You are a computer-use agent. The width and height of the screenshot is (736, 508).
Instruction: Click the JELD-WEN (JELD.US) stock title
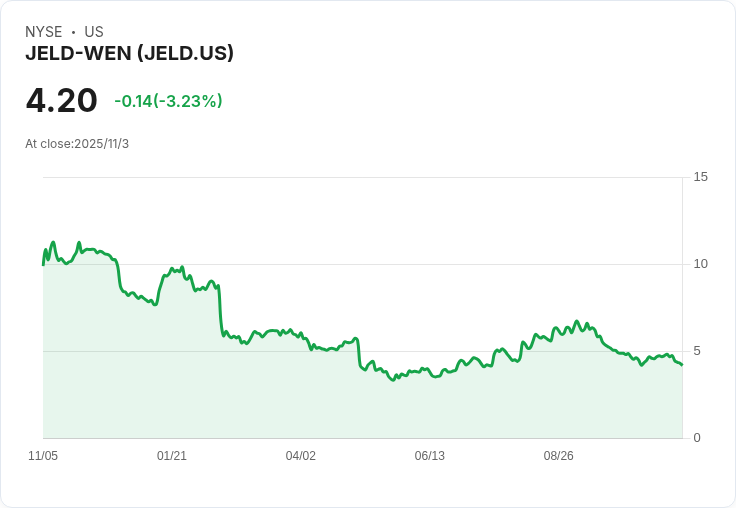[129, 53]
